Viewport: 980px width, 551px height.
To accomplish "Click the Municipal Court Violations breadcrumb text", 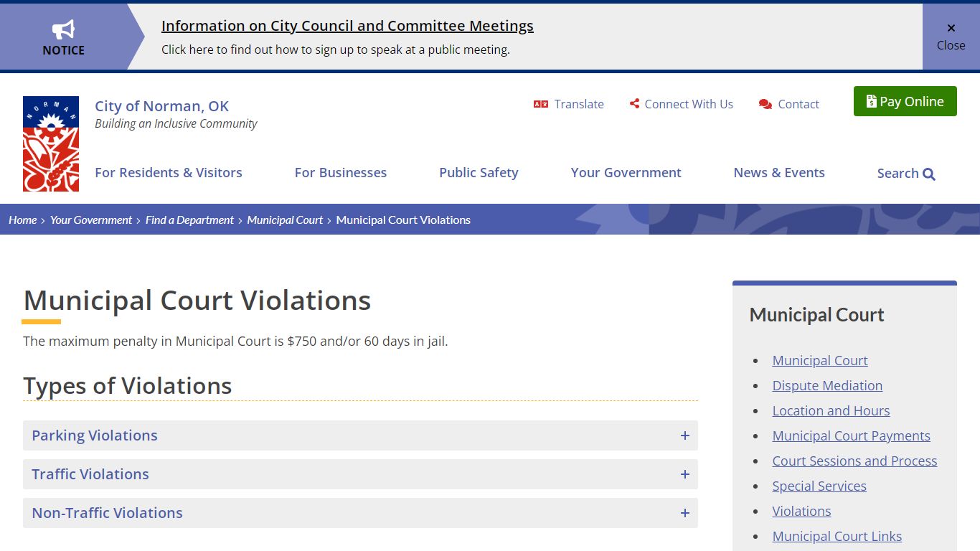I will coord(403,220).
